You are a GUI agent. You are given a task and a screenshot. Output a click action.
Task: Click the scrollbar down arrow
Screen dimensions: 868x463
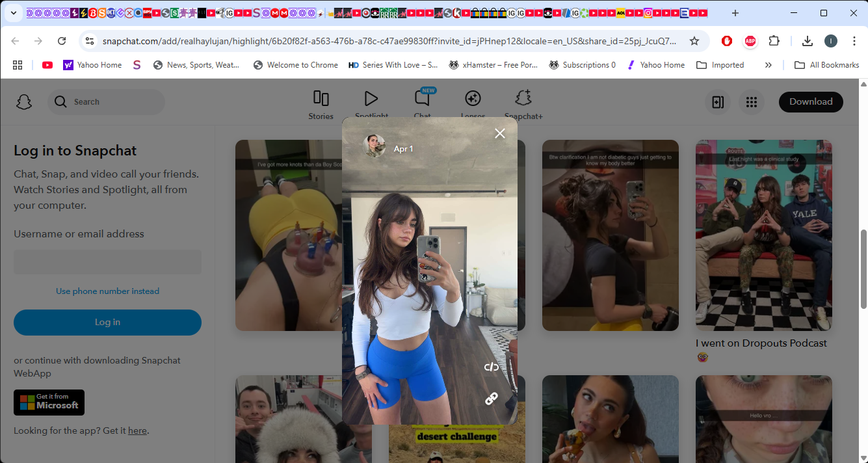[x=863, y=458]
